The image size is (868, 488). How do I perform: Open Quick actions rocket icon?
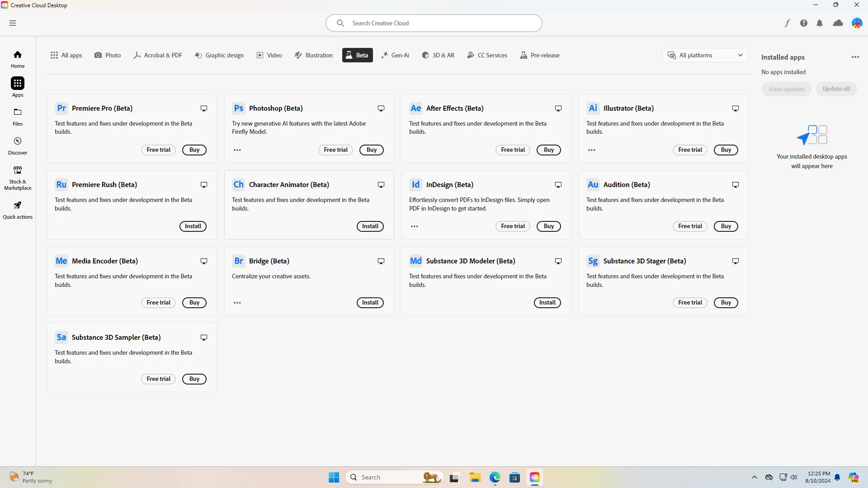coord(18,210)
